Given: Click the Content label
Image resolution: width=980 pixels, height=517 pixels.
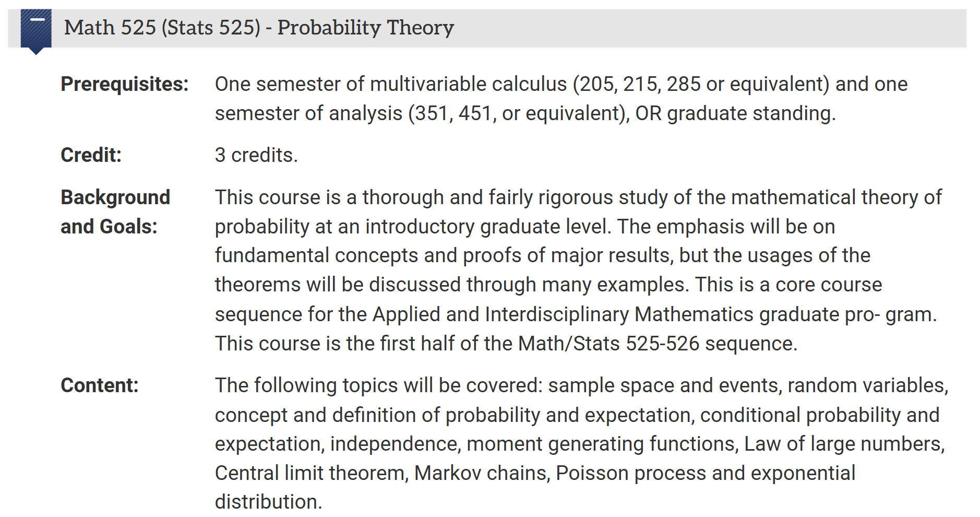Looking at the screenshot, I should pos(99,385).
